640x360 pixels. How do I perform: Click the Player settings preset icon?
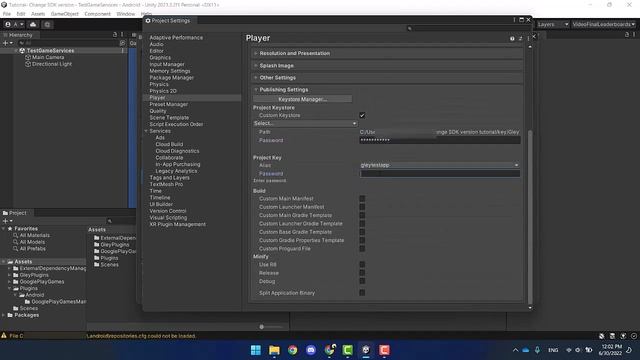(x=520, y=38)
